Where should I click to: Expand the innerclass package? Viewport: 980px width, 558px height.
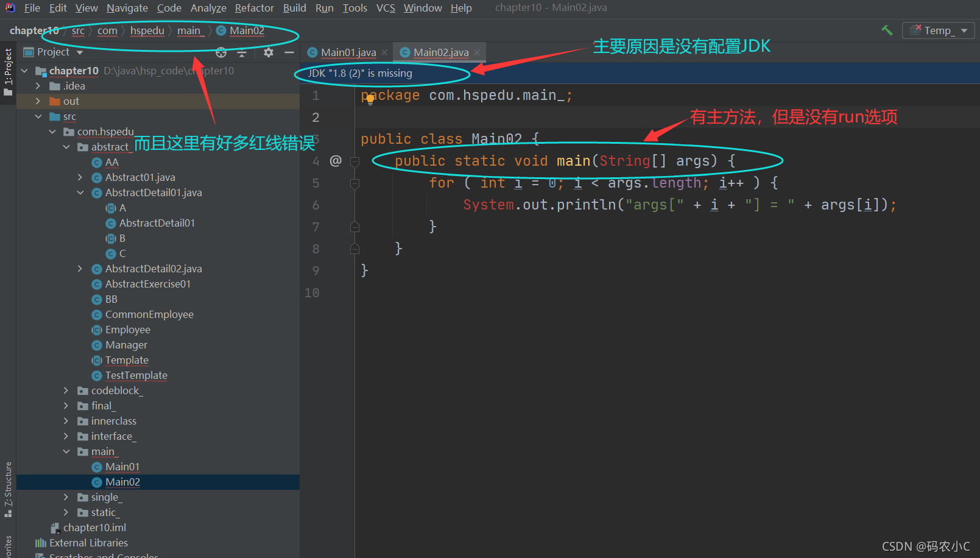[66, 421]
